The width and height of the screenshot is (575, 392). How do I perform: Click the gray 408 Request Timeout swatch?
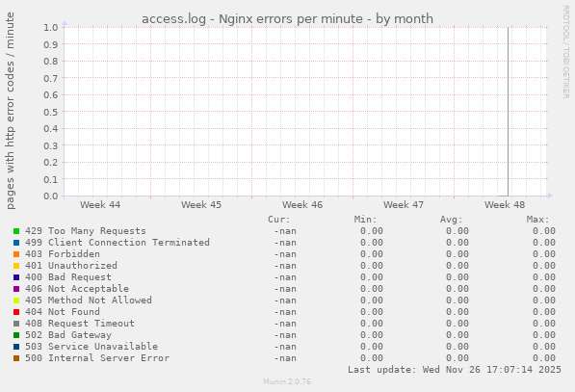click(x=16, y=324)
